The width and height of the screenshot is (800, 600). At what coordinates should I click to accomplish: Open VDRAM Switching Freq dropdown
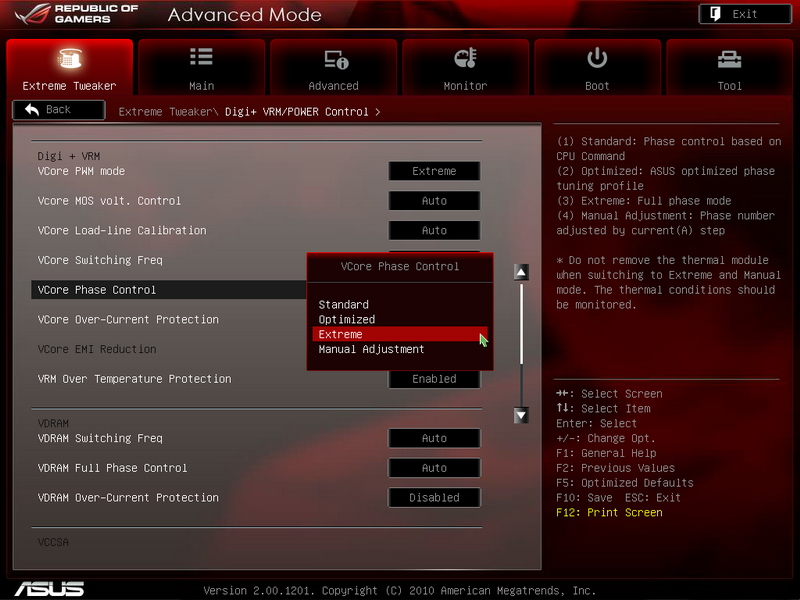coord(434,438)
